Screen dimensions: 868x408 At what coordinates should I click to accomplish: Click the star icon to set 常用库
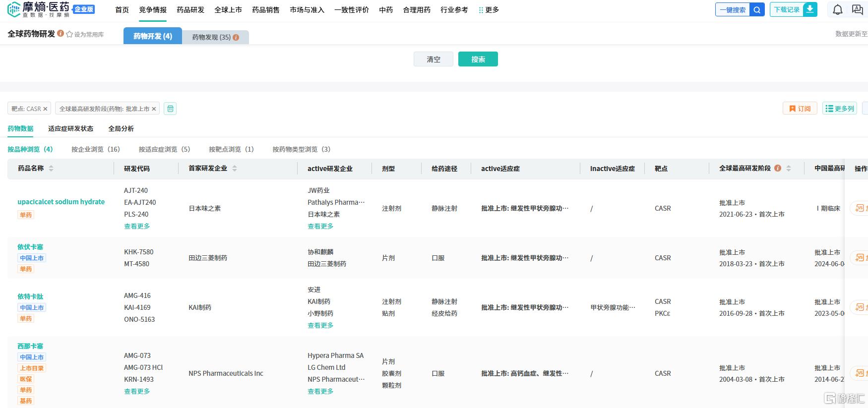69,34
